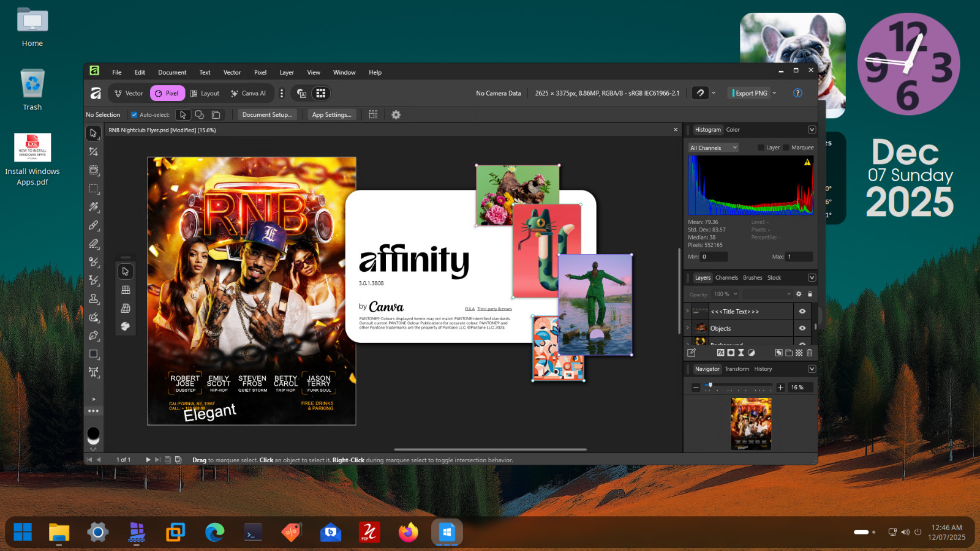Click the Navigator zoom percentage field
This screenshot has width=980, height=551.
click(800, 388)
